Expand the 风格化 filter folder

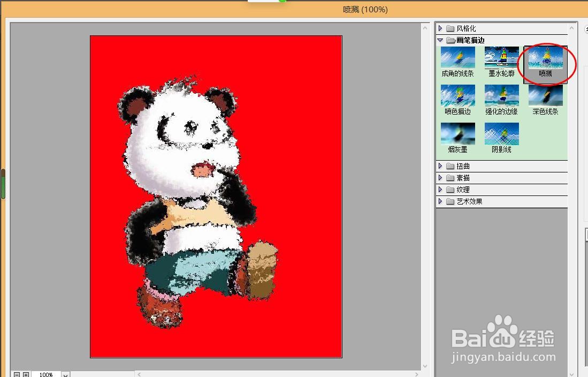pos(440,28)
